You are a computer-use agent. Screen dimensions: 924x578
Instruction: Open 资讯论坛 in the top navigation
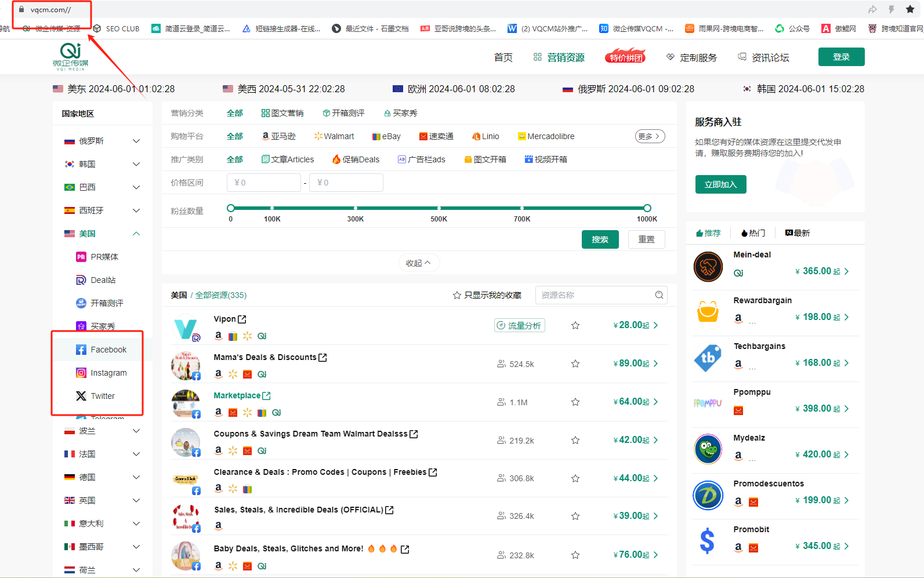point(763,57)
